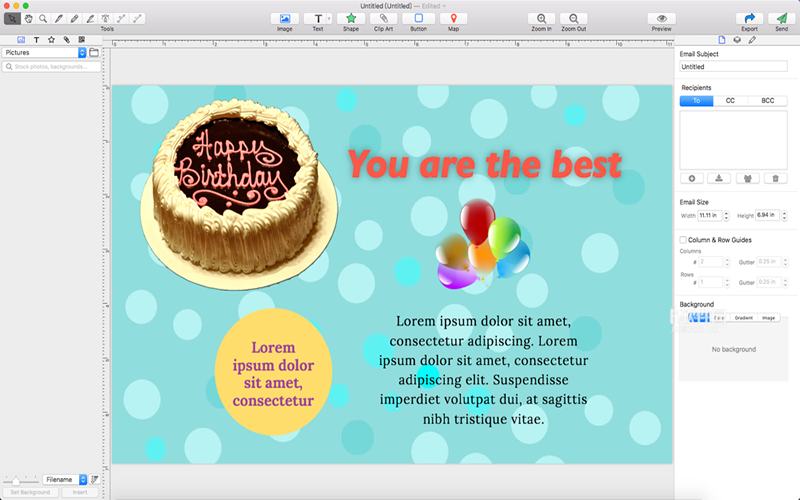Open custom folder browser icon
Screen dimensions: 800x500
[x=94, y=52]
